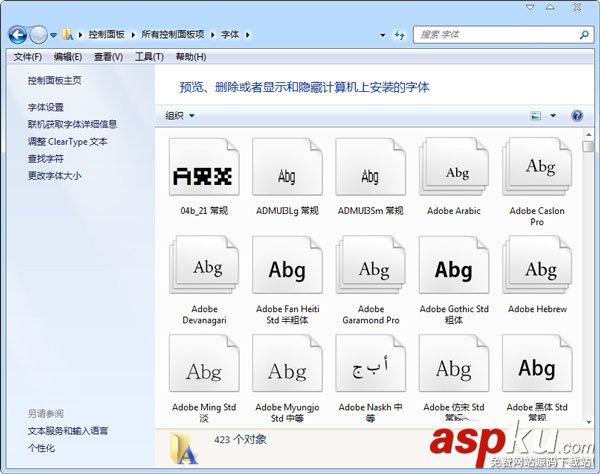Select the Adobe Garamond Pro font icon

point(370,265)
